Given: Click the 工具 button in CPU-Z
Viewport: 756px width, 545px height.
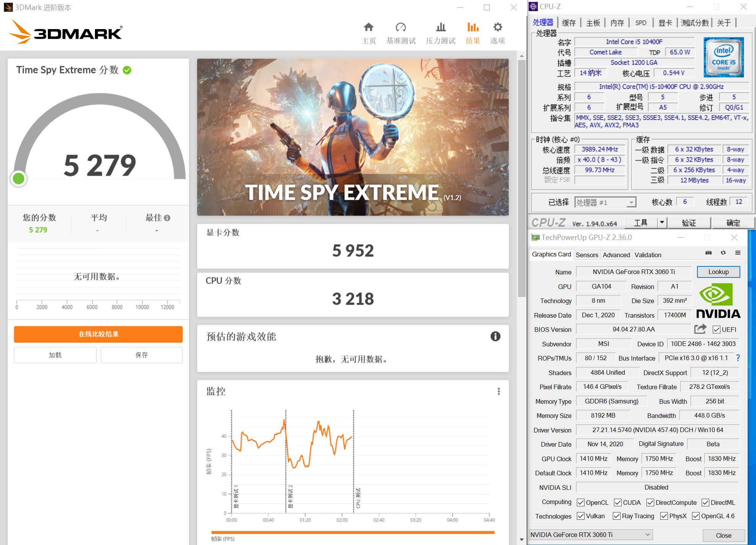Looking at the screenshot, I should point(641,222).
